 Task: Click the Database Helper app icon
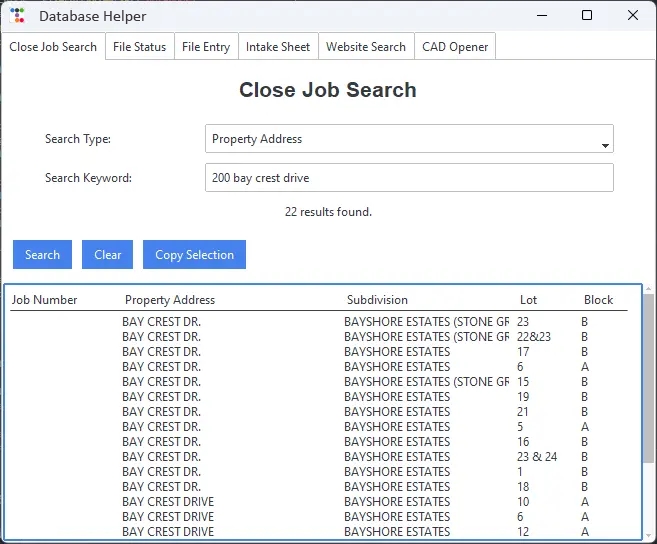[17, 16]
